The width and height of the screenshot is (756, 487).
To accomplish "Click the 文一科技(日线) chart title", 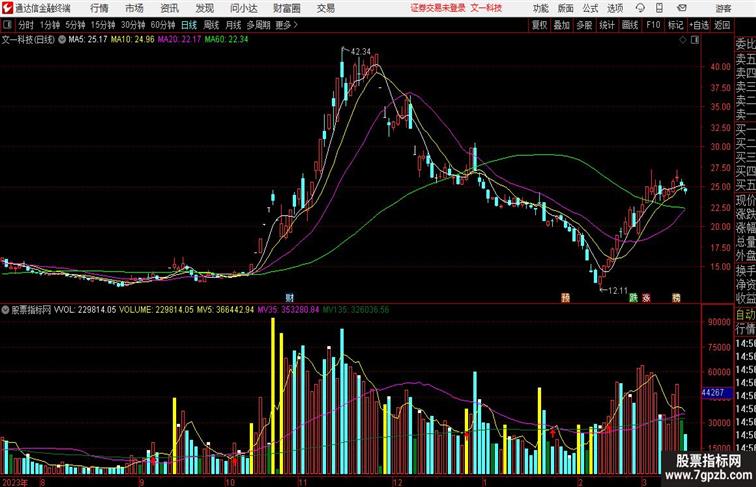I will pyautogui.click(x=28, y=40).
